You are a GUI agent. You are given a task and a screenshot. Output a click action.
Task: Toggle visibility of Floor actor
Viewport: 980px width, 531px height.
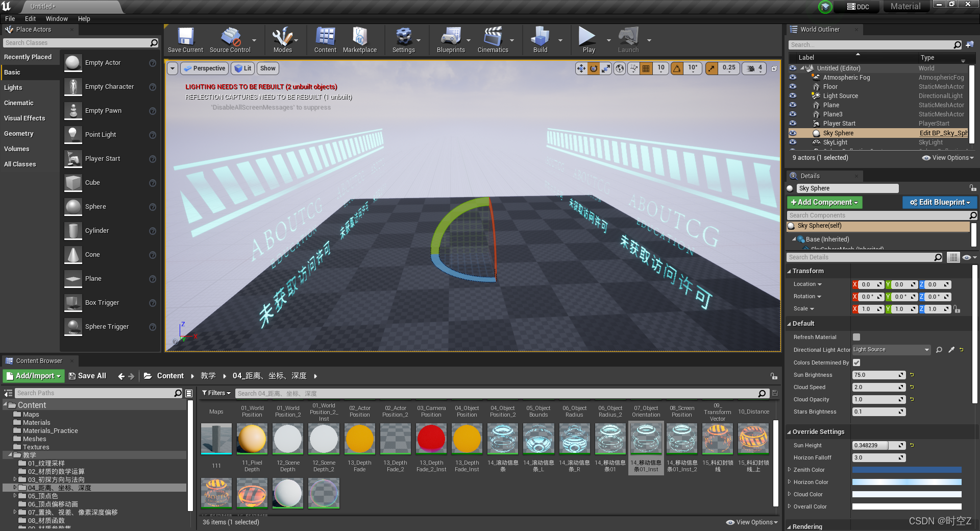(793, 87)
